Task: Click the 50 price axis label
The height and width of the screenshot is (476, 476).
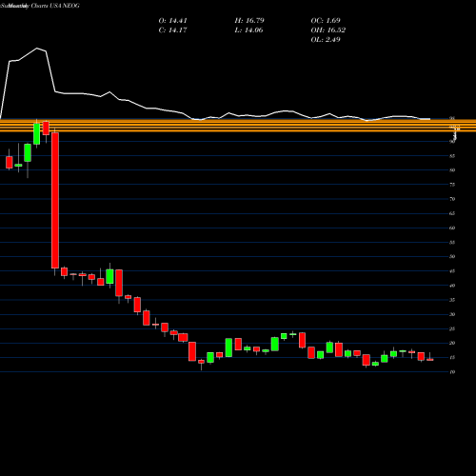Action: tap(452, 257)
